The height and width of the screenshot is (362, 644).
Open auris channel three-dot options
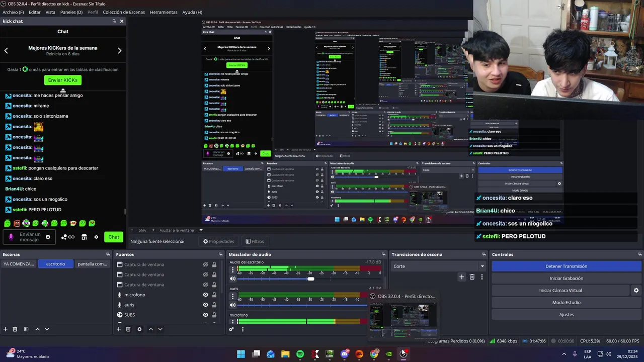point(232,296)
